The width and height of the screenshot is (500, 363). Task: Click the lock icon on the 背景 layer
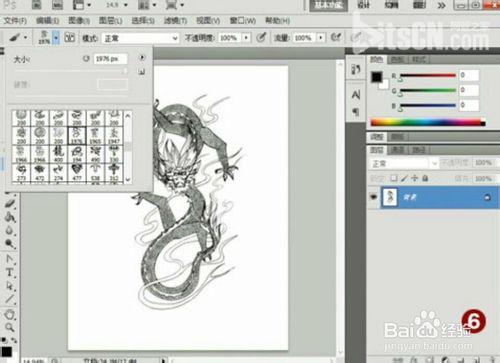point(487,197)
